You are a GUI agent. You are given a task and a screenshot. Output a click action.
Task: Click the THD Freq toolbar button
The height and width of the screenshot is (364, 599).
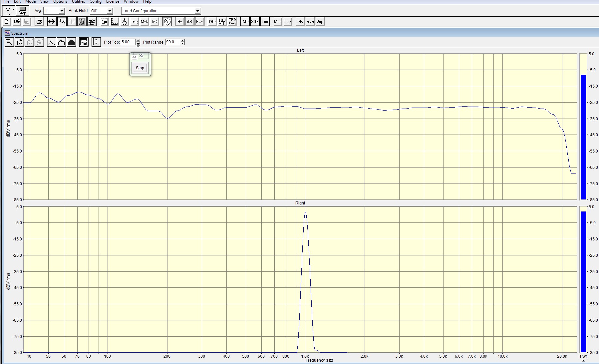tap(232, 22)
